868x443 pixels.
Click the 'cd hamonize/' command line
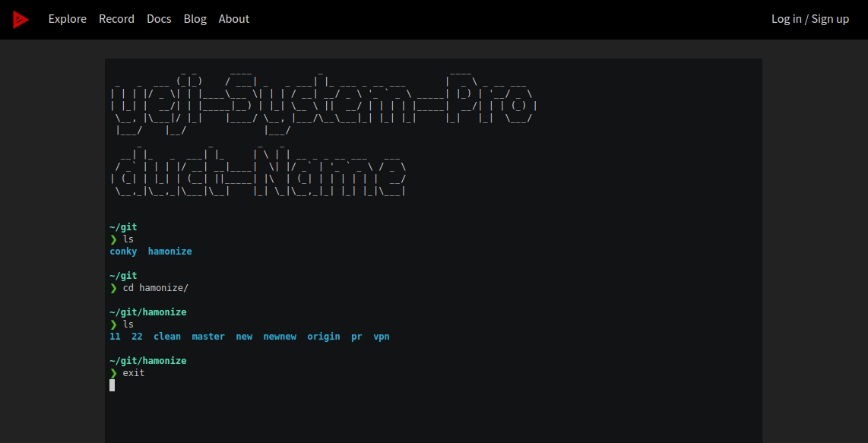155,288
